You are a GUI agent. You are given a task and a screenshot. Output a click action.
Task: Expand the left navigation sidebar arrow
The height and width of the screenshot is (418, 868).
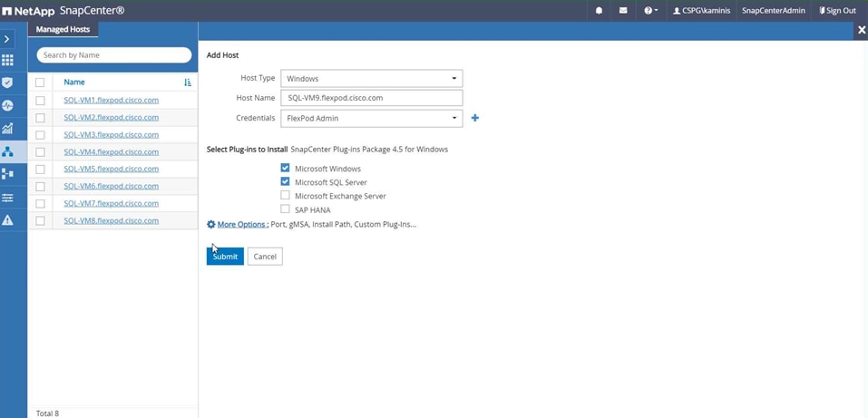[7, 39]
